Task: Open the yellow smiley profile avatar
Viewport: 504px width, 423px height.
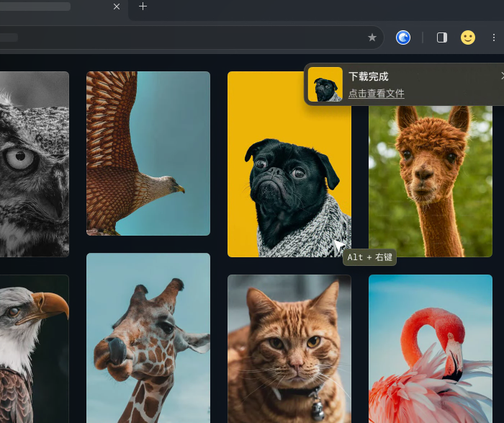Action: pos(468,37)
